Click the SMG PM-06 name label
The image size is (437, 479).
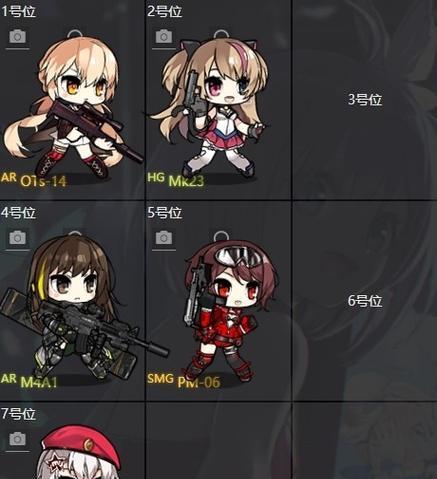click(184, 381)
